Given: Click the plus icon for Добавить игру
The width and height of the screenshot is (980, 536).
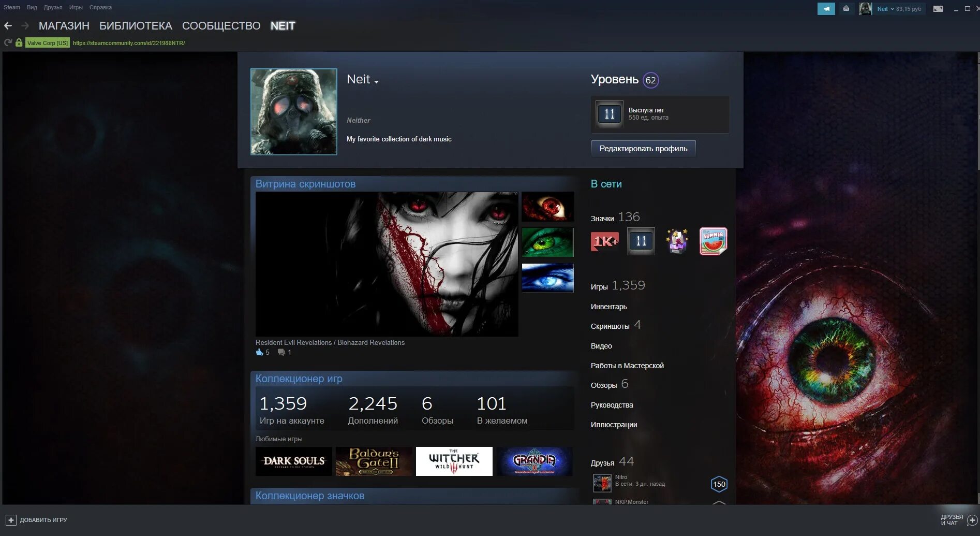Looking at the screenshot, I should point(11,520).
